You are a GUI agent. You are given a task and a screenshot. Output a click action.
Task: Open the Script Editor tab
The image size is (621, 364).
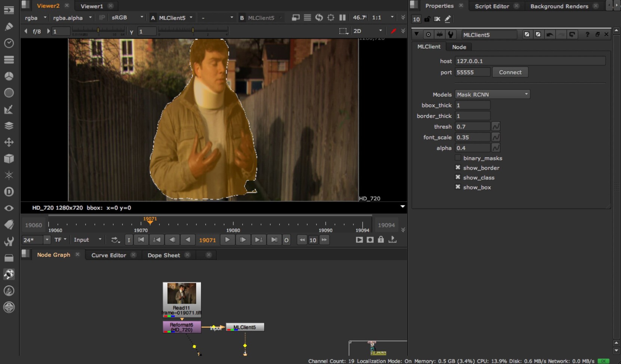(x=492, y=6)
